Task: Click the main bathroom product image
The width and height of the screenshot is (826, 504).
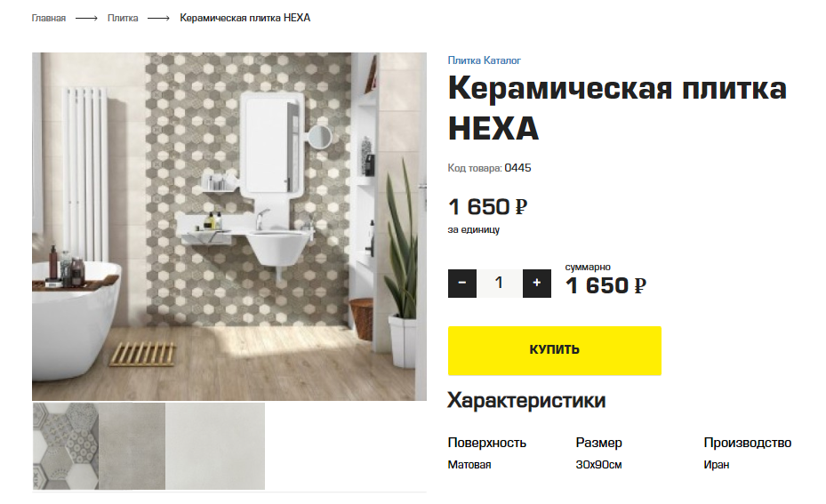Action: click(229, 227)
